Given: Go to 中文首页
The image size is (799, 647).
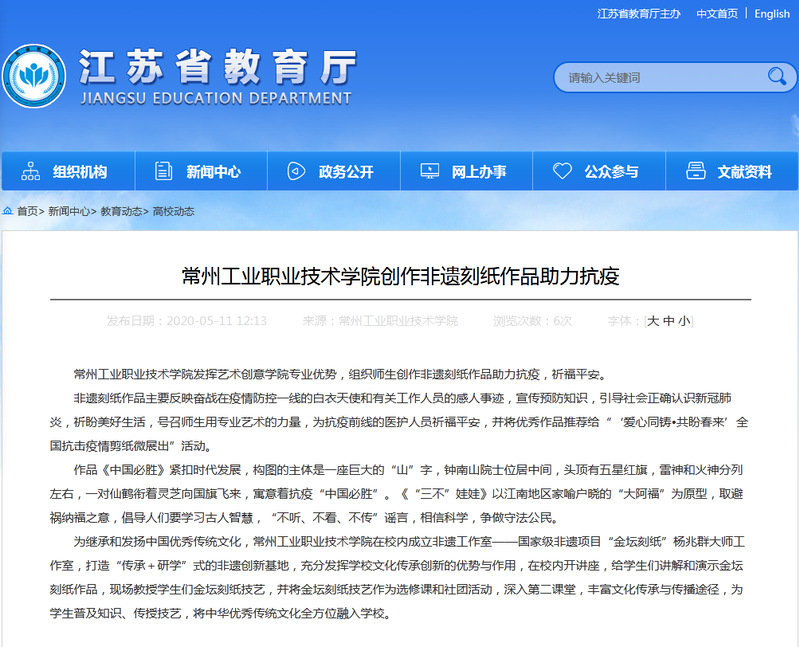Looking at the screenshot, I should point(717,14).
